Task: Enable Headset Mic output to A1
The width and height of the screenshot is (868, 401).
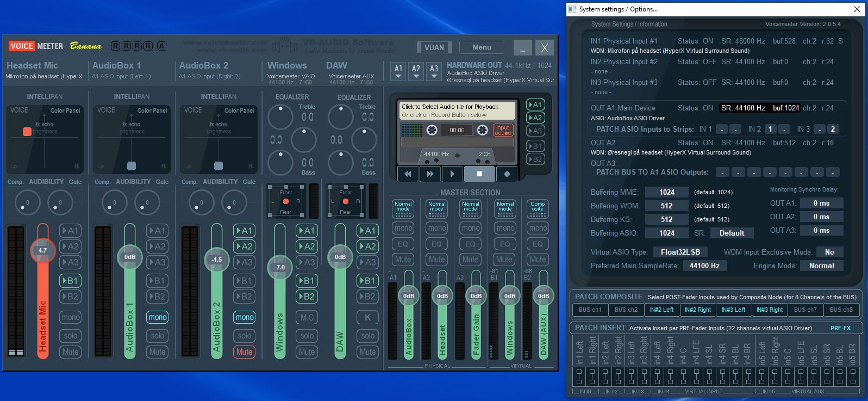Action: (x=70, y=231)
